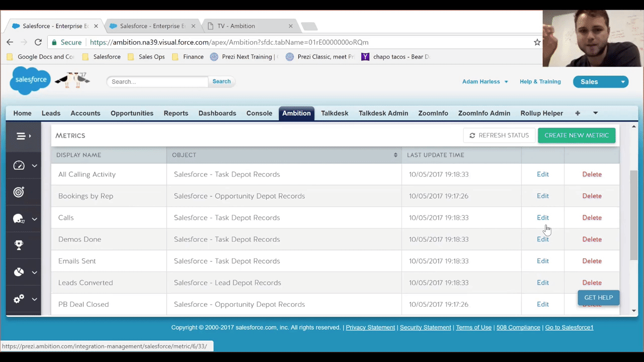The height and width of the screenshot is (362, 644).
Task: Click Edit for the Calls metric
Action: (542, 218)
